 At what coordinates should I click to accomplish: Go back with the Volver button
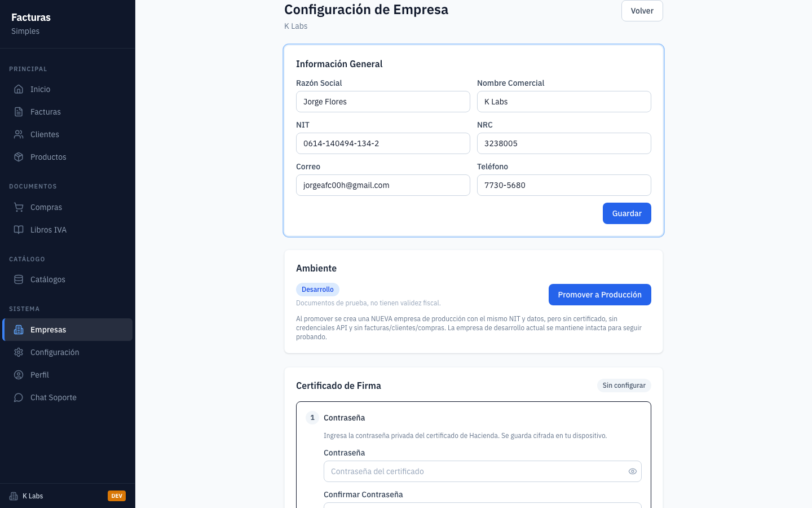[642, 11]
